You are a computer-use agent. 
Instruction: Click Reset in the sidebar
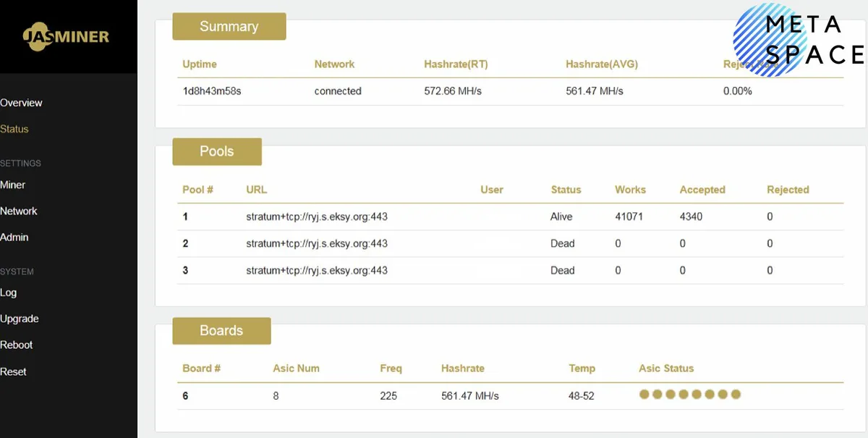[x=13, y=371]
